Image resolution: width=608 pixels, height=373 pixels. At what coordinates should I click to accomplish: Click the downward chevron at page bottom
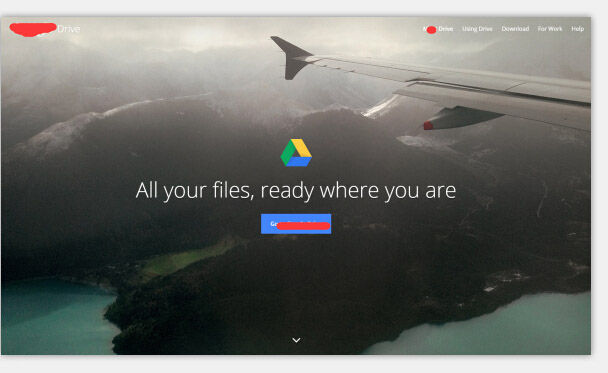pyautogui.click(x=296, y=340)
